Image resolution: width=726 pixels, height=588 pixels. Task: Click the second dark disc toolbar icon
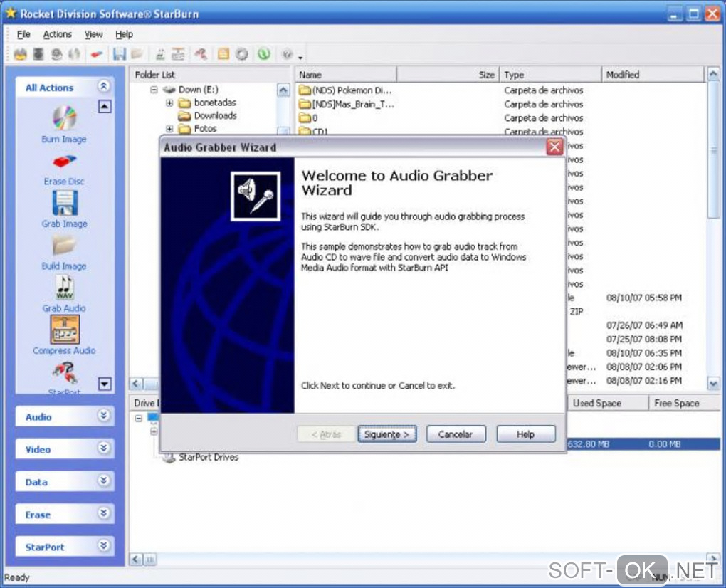(x=38, y=54)
